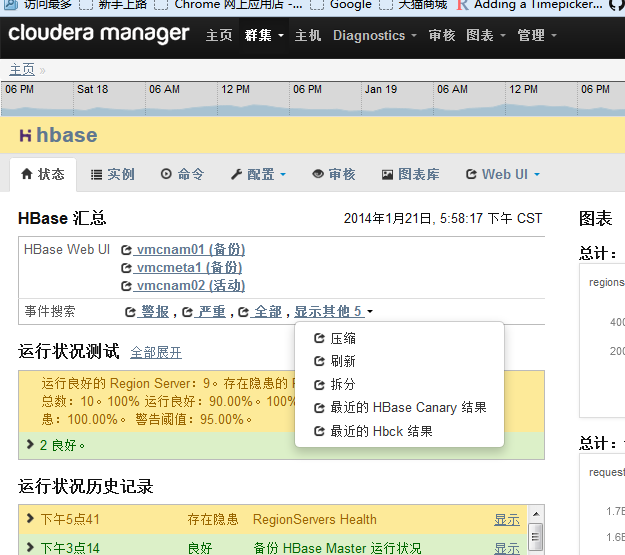This screenshot has height=555, width=625.
Task: Click the external-link icon before 警报
Action: tap(130, 312)
